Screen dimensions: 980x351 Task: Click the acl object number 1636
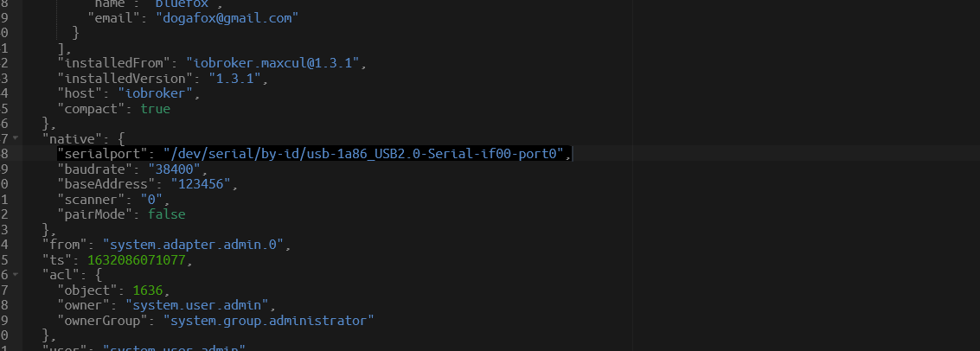click(148, 290)
